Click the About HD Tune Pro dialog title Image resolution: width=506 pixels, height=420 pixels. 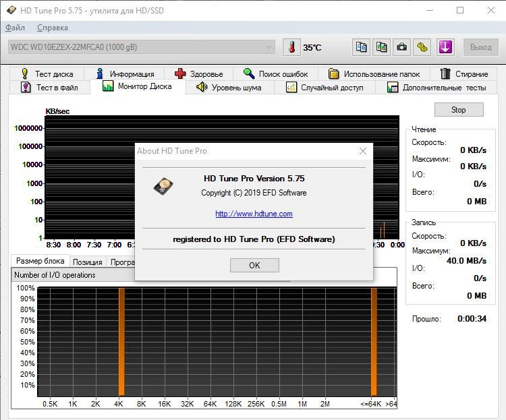coord(171,151)
